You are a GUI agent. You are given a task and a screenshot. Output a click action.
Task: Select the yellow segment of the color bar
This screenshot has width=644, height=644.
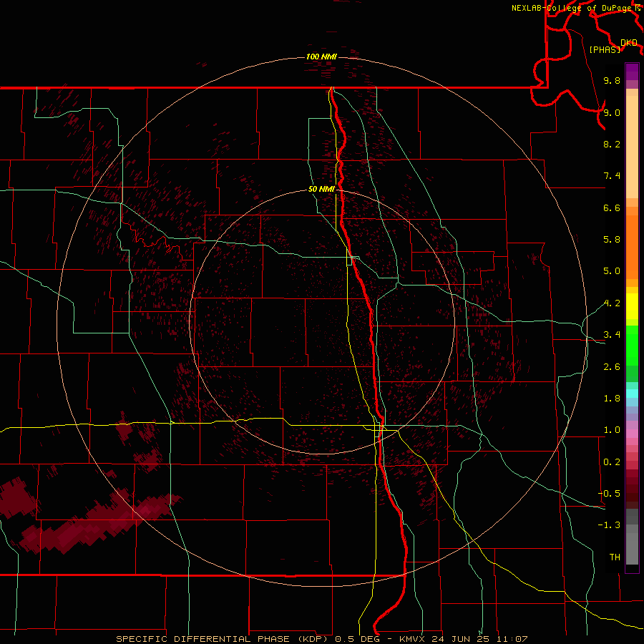pyautogui.click(x=632, y=306)
